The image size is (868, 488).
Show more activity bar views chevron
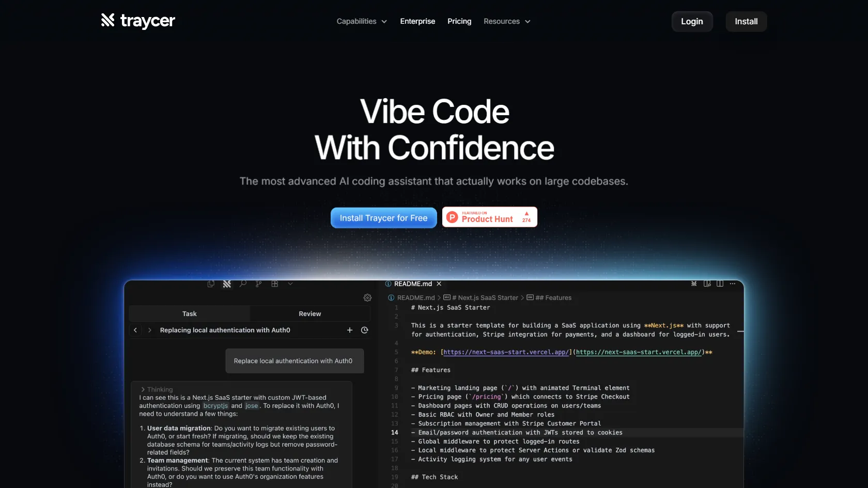click(x=290, y=284)
